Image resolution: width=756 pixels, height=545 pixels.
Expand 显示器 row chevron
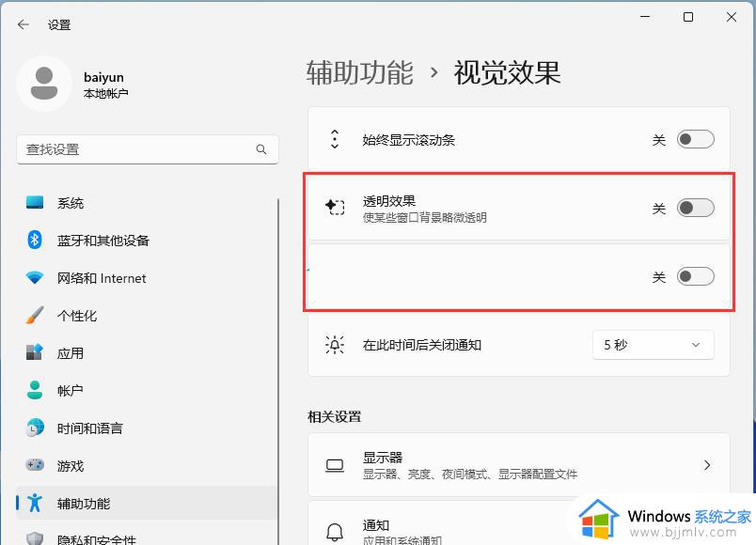click(x=707, y=465)
